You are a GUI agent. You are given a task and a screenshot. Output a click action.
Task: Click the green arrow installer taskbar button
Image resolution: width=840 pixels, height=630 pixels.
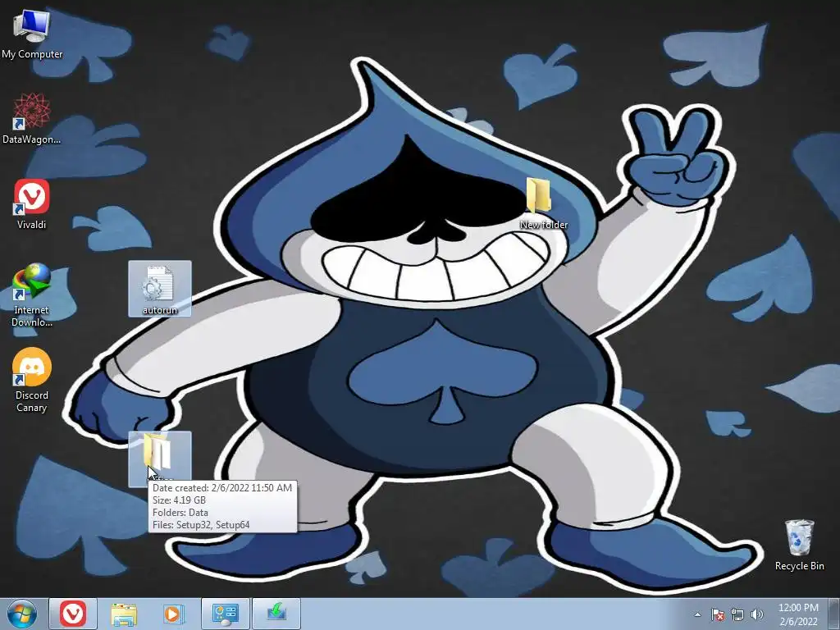[276, 614]
